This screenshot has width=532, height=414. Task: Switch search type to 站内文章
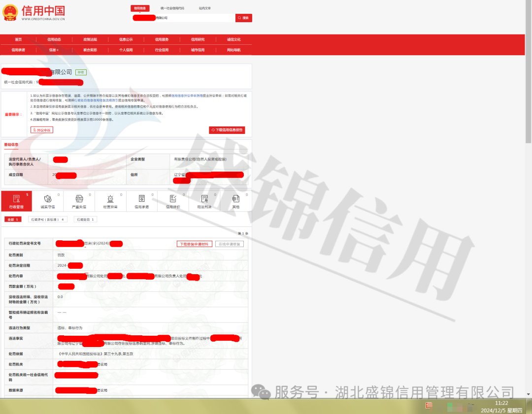click(x=205, y=8)
